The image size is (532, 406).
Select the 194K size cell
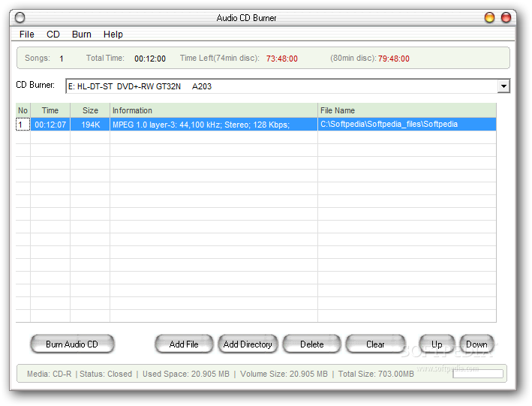pos(90,125)
